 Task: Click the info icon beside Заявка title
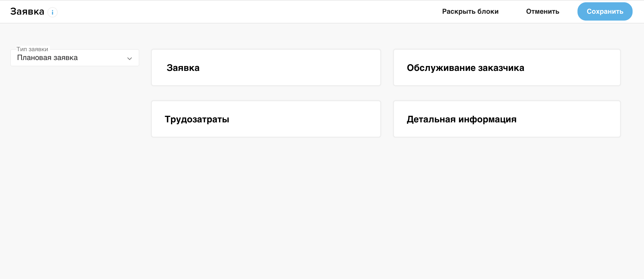53,12
